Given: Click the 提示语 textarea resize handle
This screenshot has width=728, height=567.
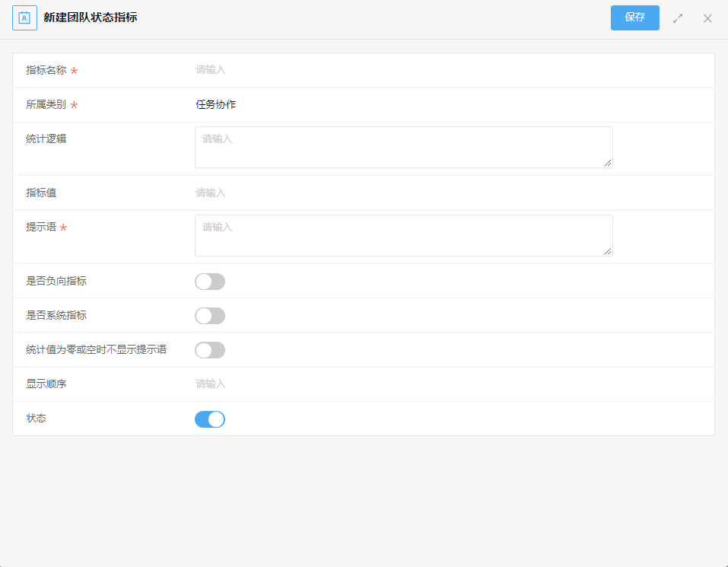Looking at the screenshot, I should [x=608, y=250].
